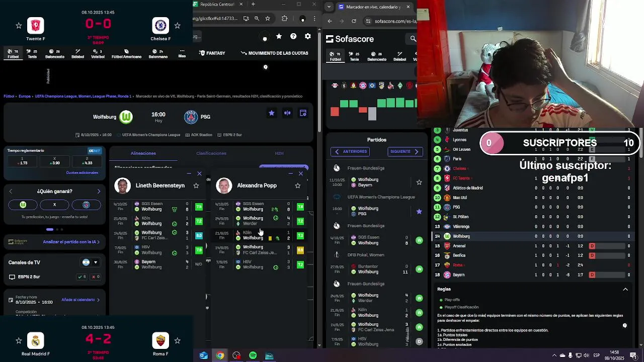Collapse the Reglas section
Viewport: 644px width, 362px height.
tap(625, 289)
